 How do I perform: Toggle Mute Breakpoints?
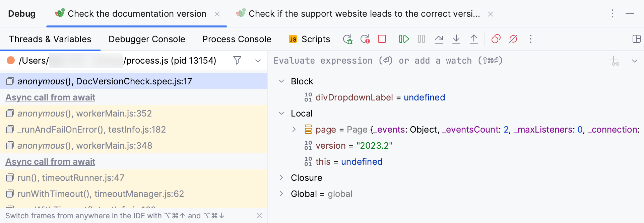(513, 39)
